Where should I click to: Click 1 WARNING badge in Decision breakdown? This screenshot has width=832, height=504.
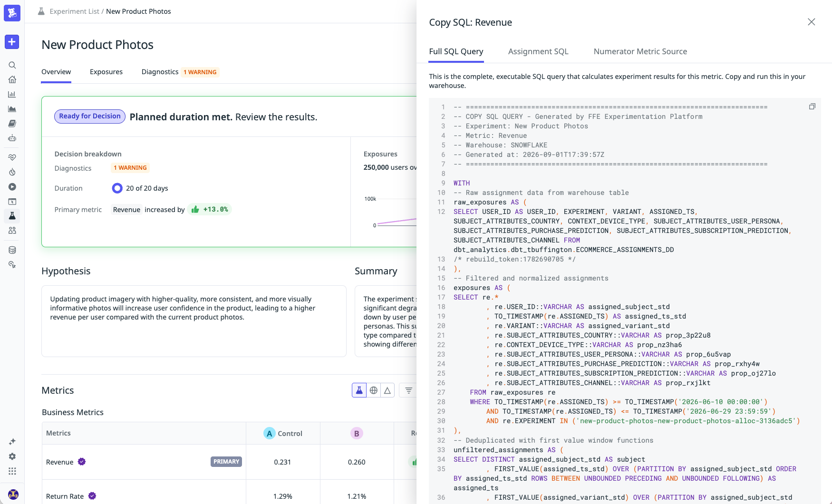(x=130, y=168)
